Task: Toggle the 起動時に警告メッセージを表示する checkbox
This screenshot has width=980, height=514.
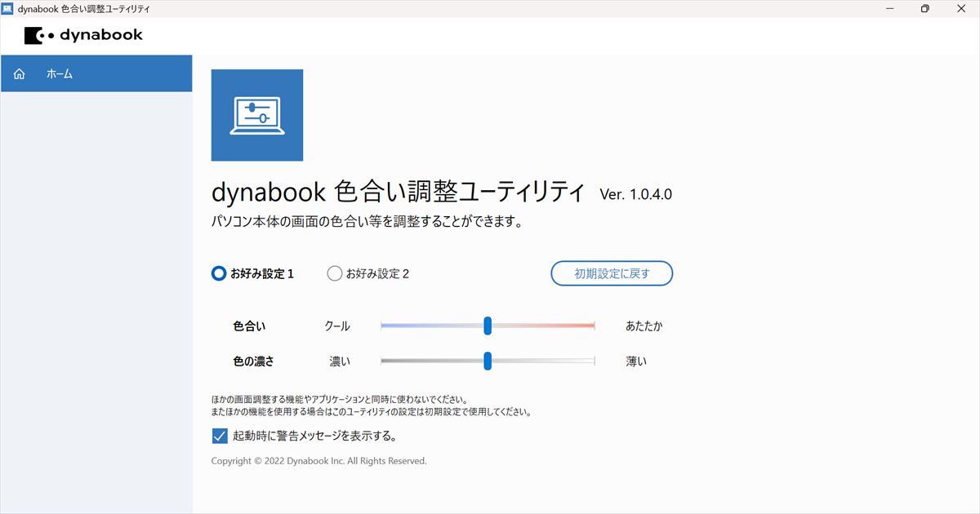Action: (x=219, y=436)
